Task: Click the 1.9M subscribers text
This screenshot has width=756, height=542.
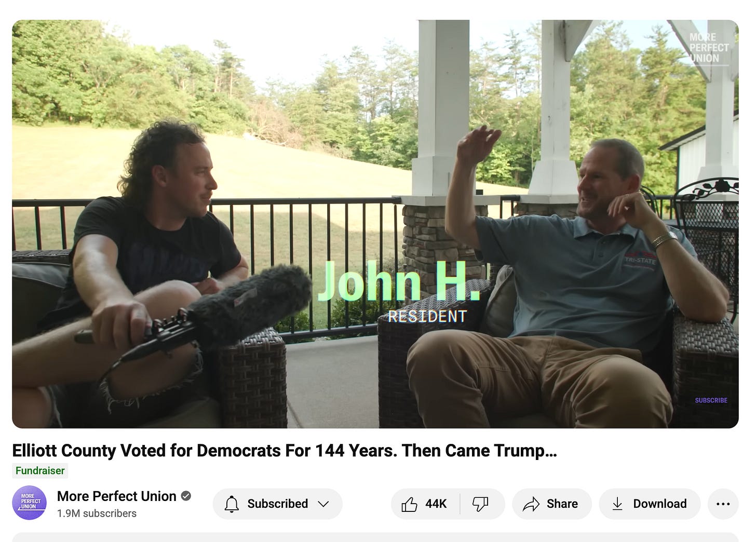Action: pos(97,513)
